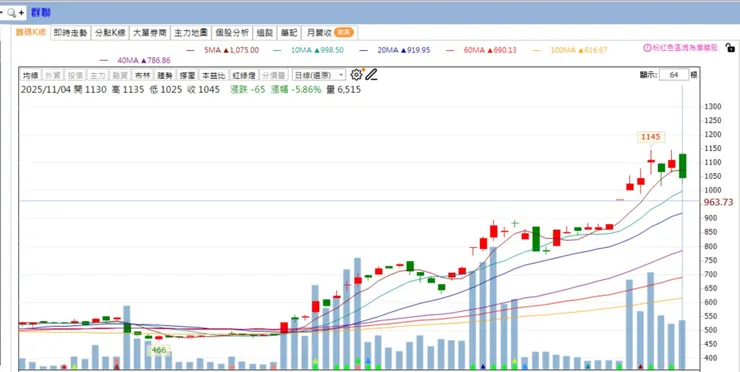Switch to the 分點K線 tab
This screenshot has width=740, height=372.
[x=110, y=33]
